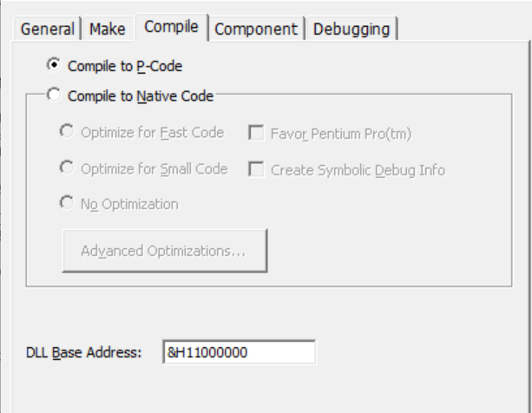Click the DLL Base Address label

click(83, 353)
